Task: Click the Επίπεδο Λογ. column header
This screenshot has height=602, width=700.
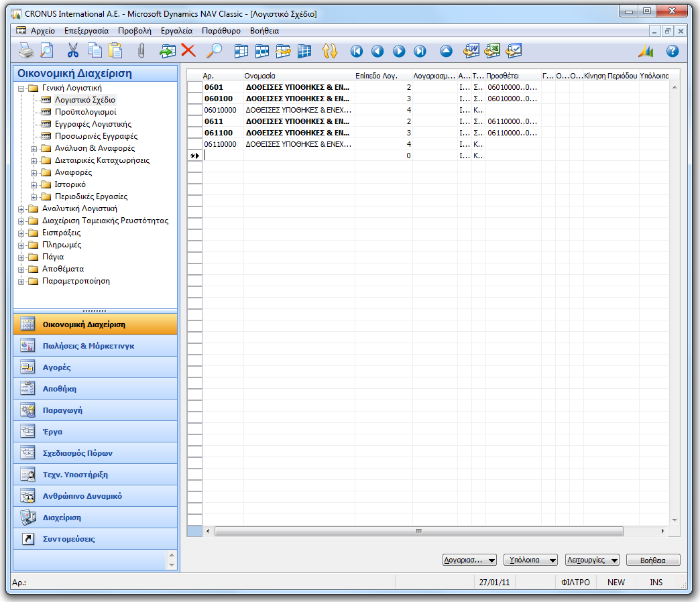Action: point(384,76)
